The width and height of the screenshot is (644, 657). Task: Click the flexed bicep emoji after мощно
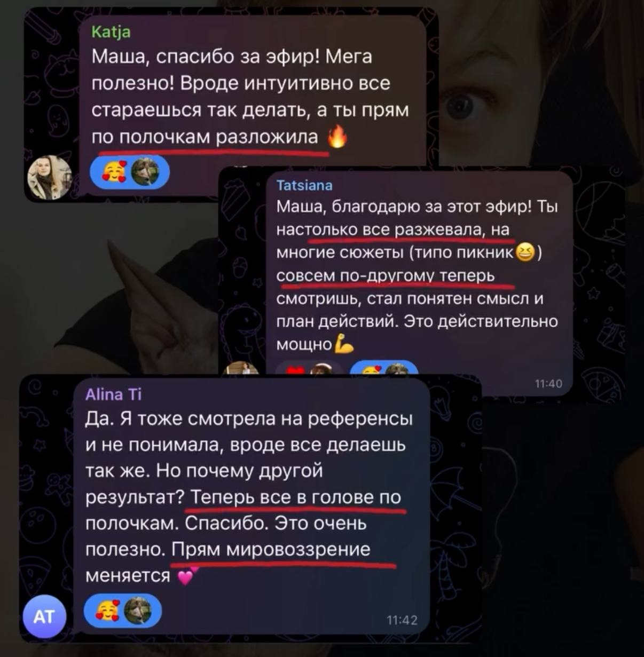tap(344, 345)
